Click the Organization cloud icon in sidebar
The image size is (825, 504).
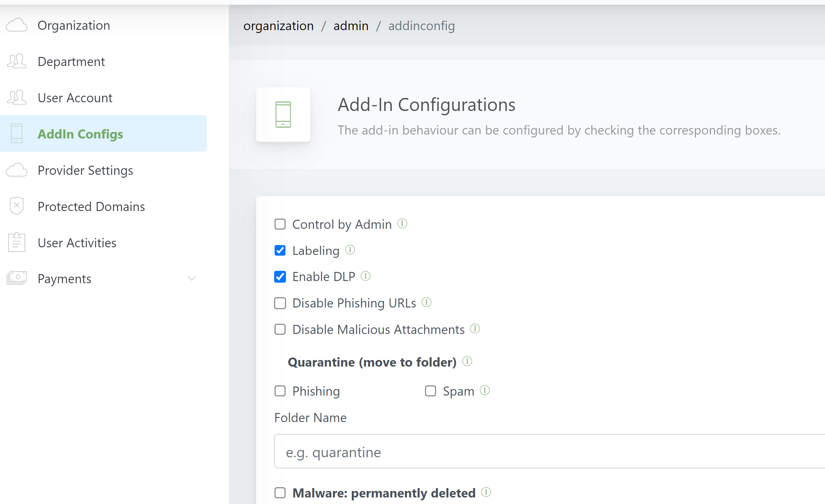pos(17,25)
